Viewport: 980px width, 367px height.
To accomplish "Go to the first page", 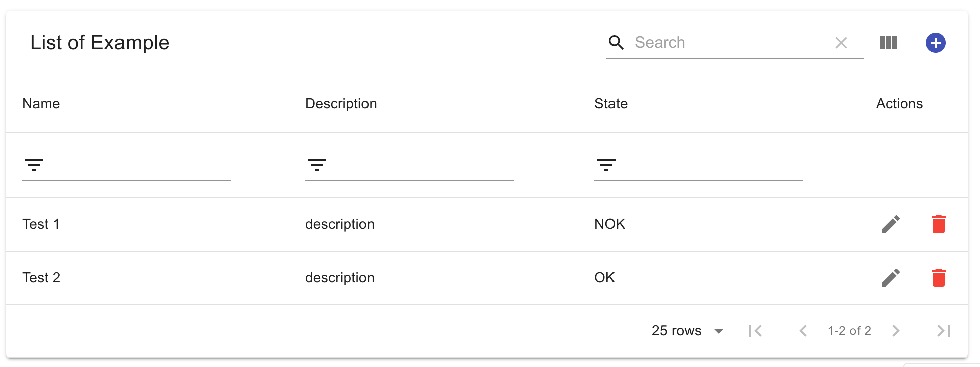I will tap(755, 331).
